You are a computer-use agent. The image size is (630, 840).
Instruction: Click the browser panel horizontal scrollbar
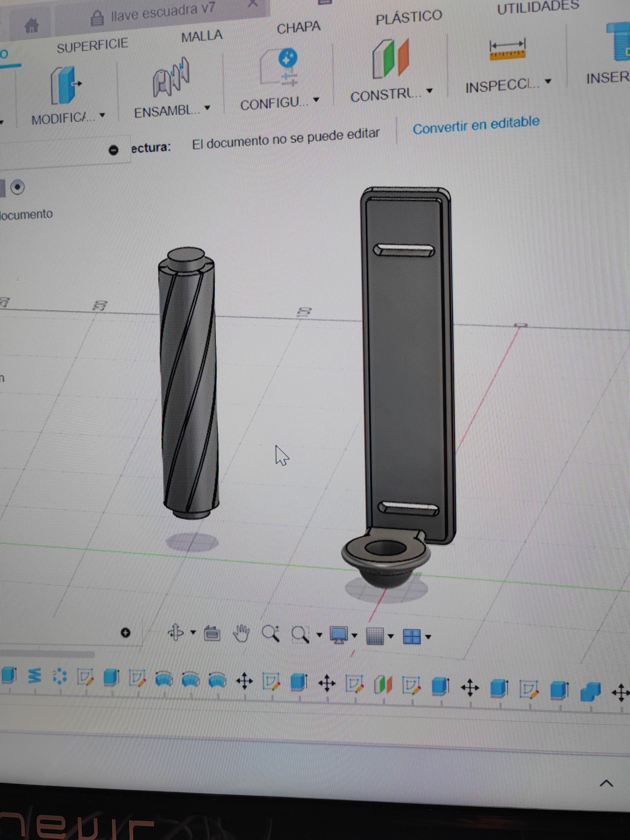click(47, 654)
